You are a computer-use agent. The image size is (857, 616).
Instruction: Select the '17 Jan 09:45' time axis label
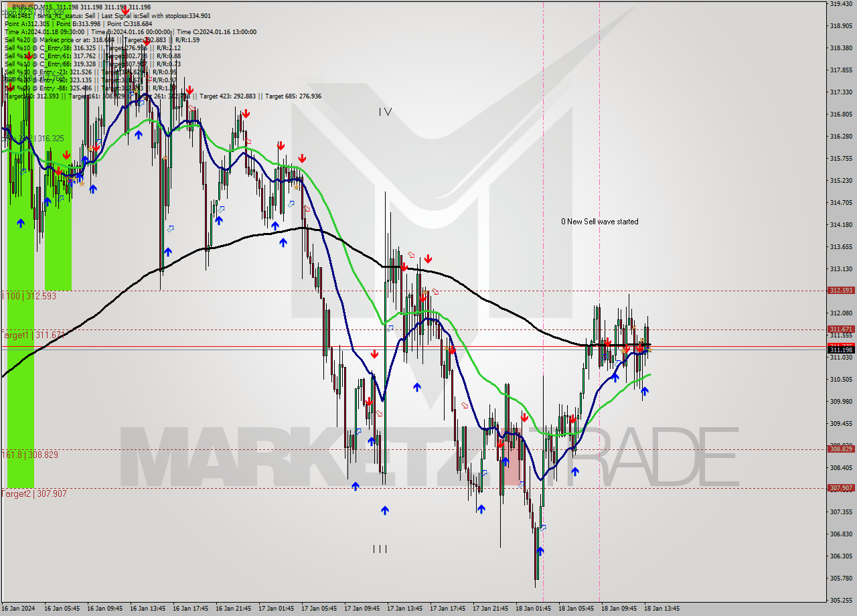(x=362, y=609)
